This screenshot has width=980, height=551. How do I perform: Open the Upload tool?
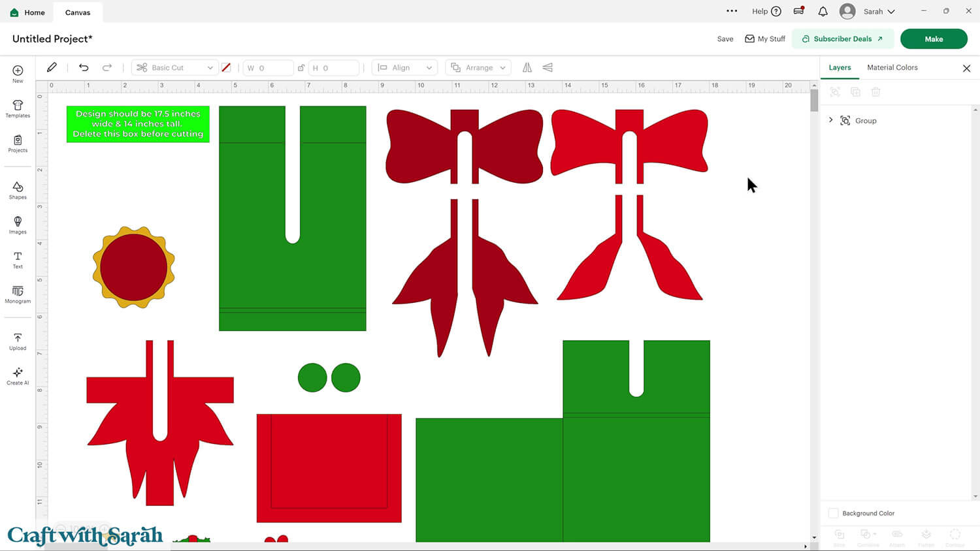(x=18, y=341)
